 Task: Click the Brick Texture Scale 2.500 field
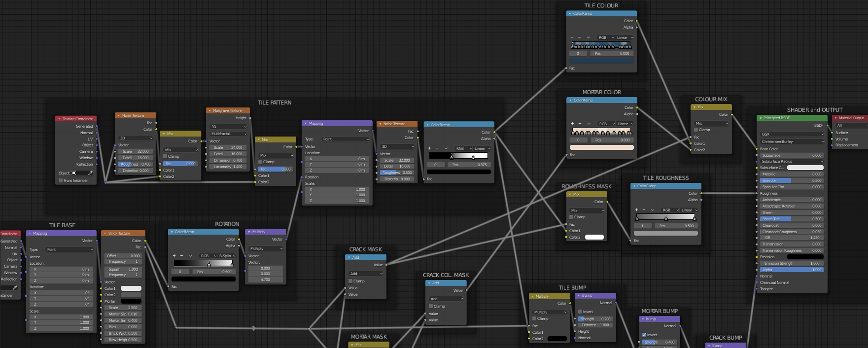pyautogui.click(x=123, y=308)
